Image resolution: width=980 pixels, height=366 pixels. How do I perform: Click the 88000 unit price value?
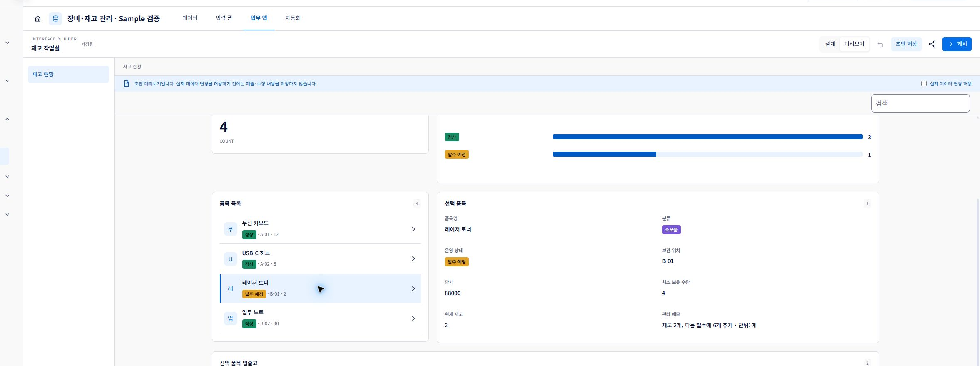452,293
